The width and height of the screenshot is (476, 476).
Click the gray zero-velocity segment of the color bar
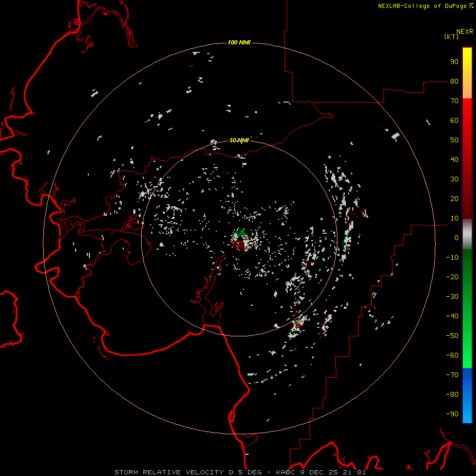[467, 234]
